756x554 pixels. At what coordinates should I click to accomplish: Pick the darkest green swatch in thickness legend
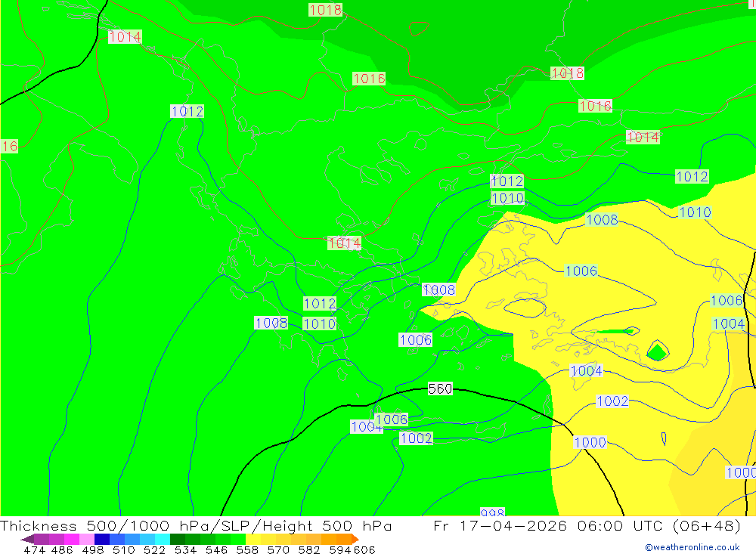pos(178,539)
